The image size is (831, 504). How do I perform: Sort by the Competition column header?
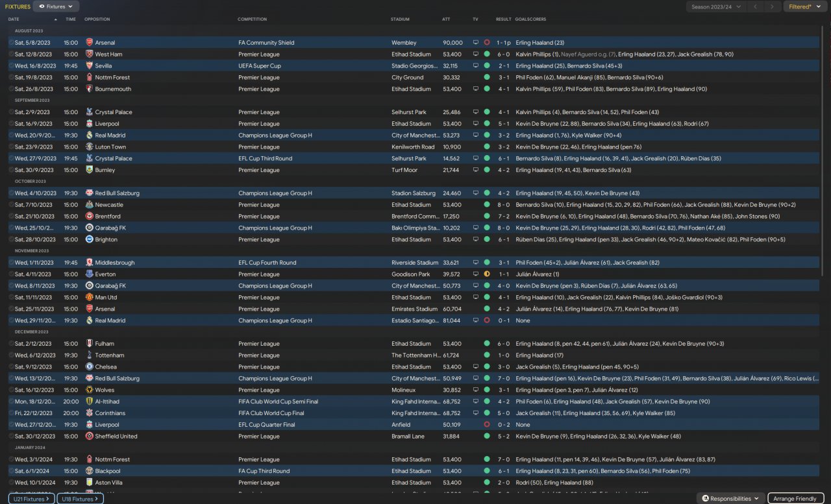pyautogui.click(x=252, y=19)
